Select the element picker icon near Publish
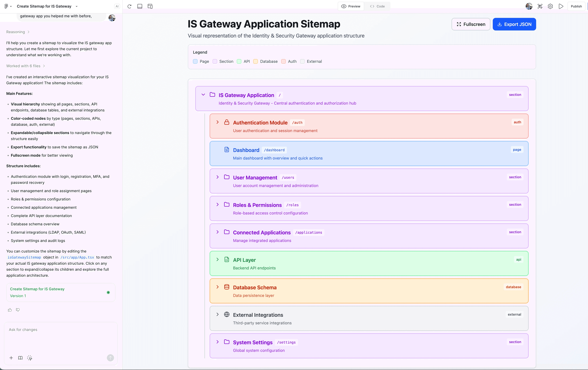This screenshot has height=370, width=588. (540, 6)
